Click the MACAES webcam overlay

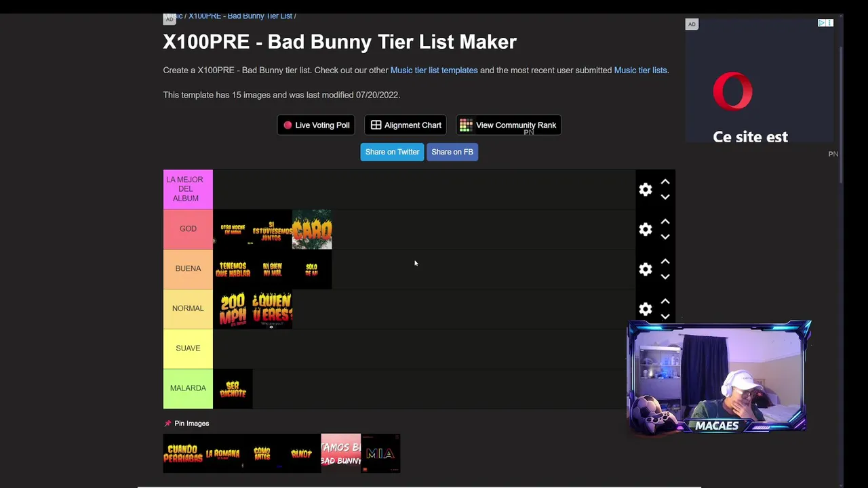coord(718,378)
